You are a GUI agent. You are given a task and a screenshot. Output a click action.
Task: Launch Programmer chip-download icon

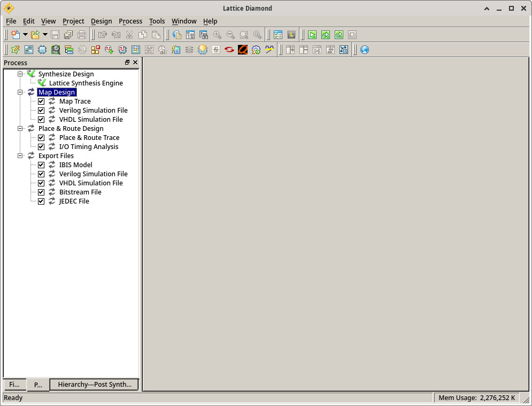point(203,50)
